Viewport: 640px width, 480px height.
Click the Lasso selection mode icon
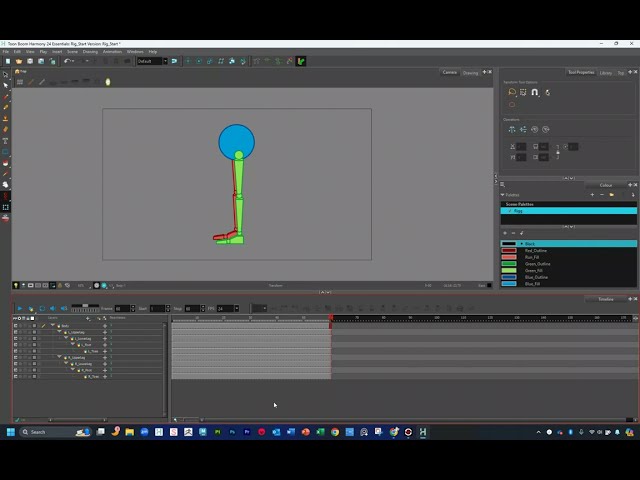pos(512,92)
